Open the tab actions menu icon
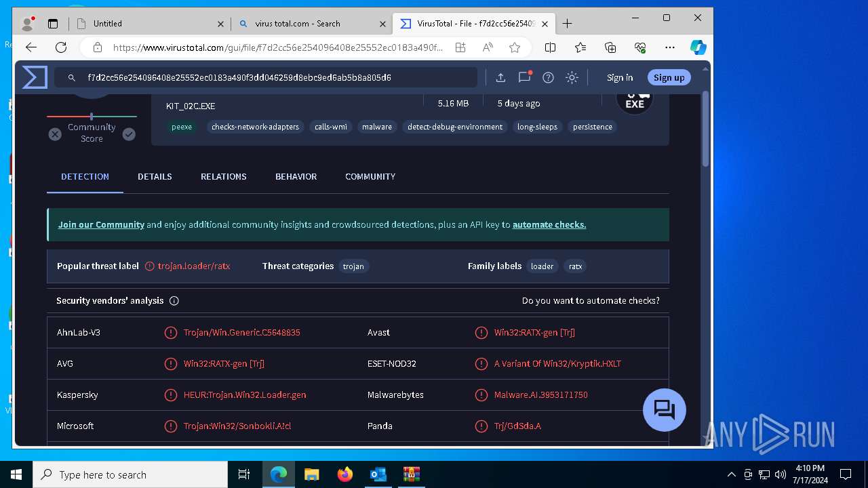 [x=53, y=24]
